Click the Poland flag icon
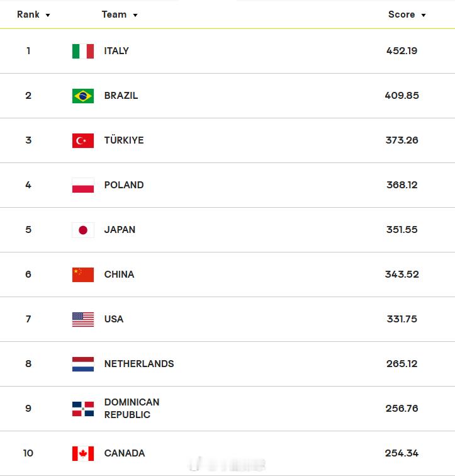Screen dimensions: 455x476 click(83, 185)
